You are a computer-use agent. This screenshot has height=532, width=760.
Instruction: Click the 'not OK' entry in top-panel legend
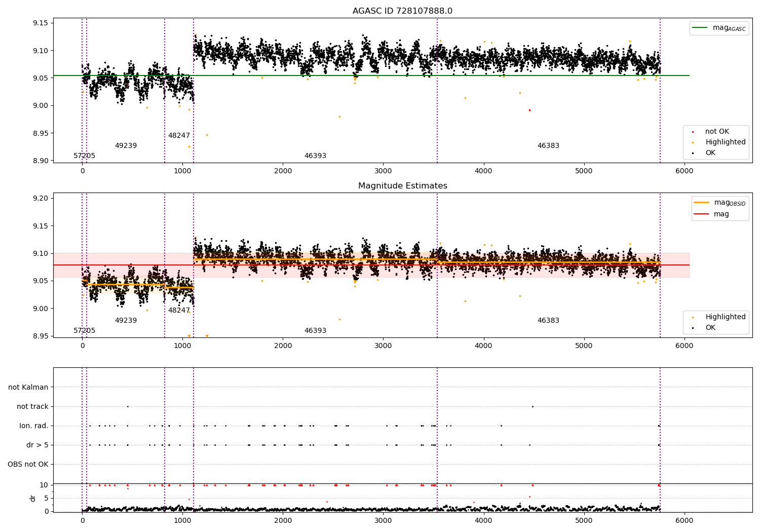point(717,132)
